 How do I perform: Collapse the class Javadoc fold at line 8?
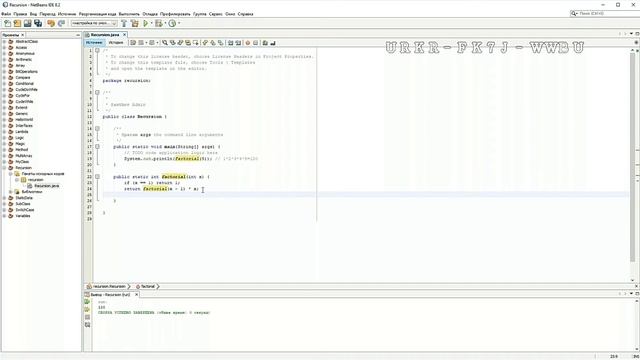point(97,93)
